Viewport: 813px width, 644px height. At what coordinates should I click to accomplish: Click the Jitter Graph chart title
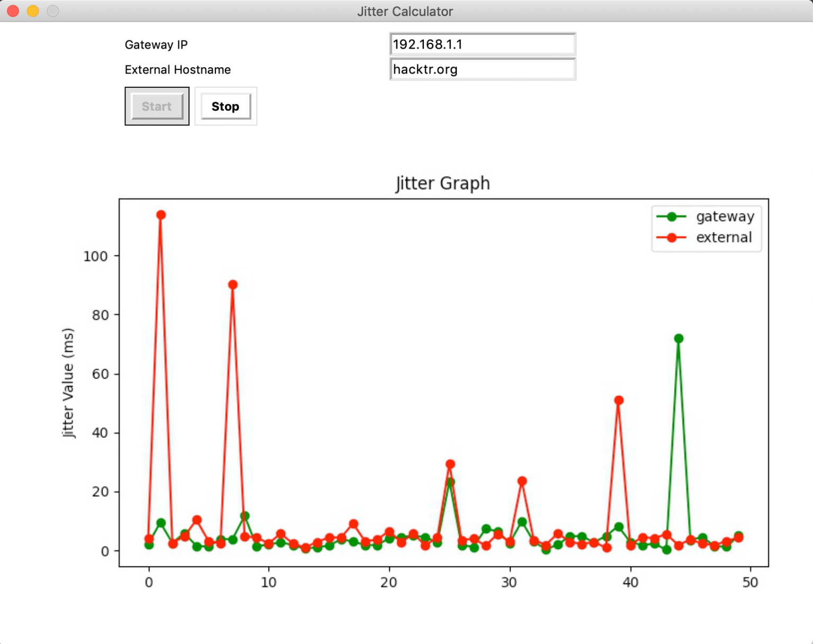coord(442,183)
